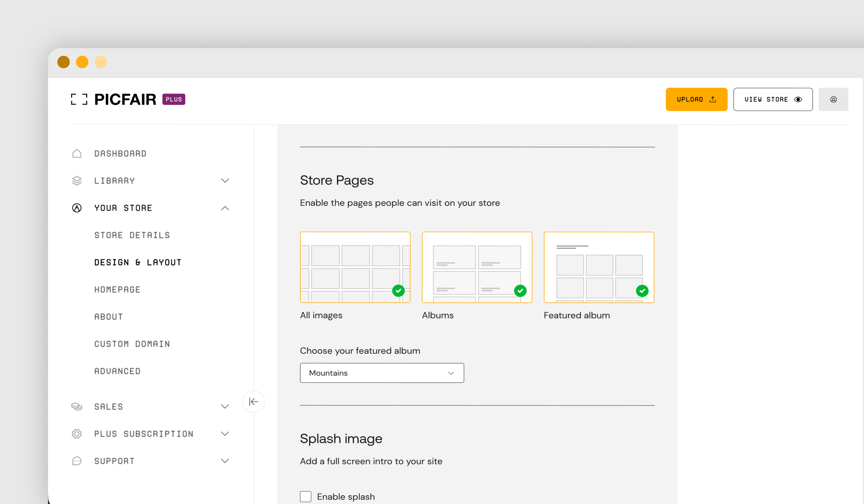Go to Store Details

point(132,235)
